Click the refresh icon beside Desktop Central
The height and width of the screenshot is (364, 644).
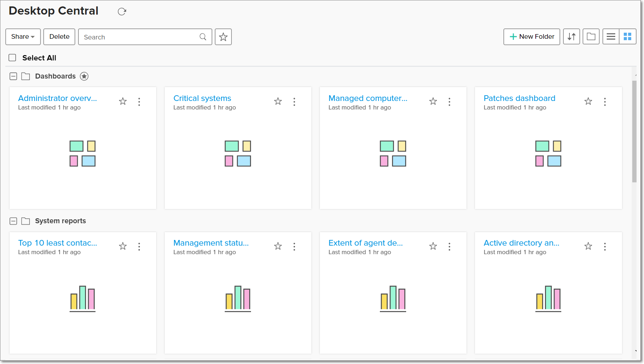(122, 12)
